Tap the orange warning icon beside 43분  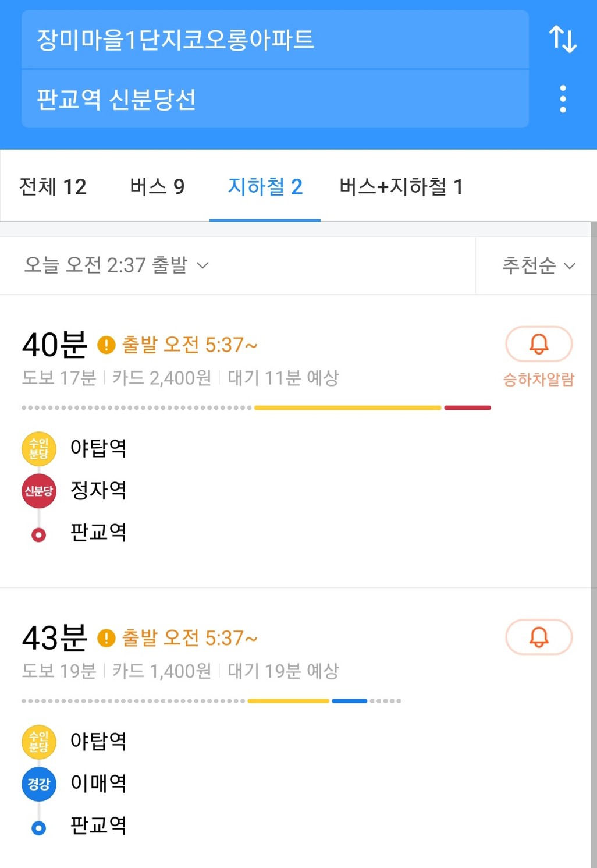point(106,638)
